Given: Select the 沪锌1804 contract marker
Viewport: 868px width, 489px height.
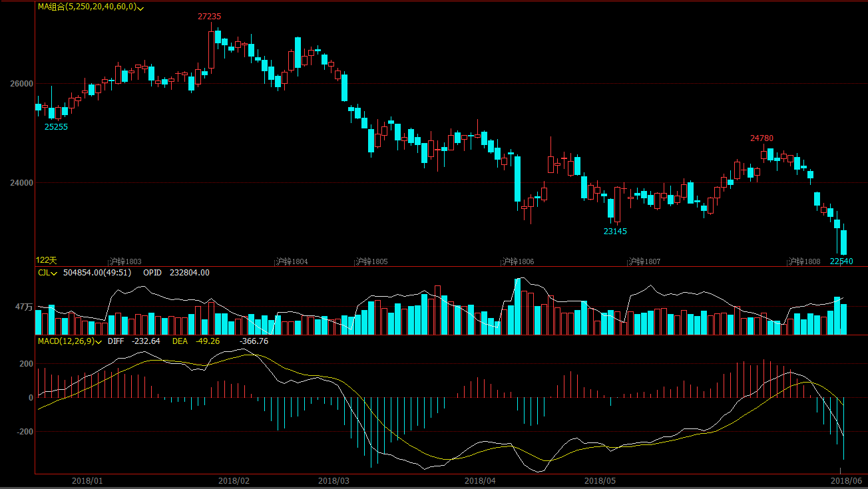Looking at the screenshot, I should point(292,261).
